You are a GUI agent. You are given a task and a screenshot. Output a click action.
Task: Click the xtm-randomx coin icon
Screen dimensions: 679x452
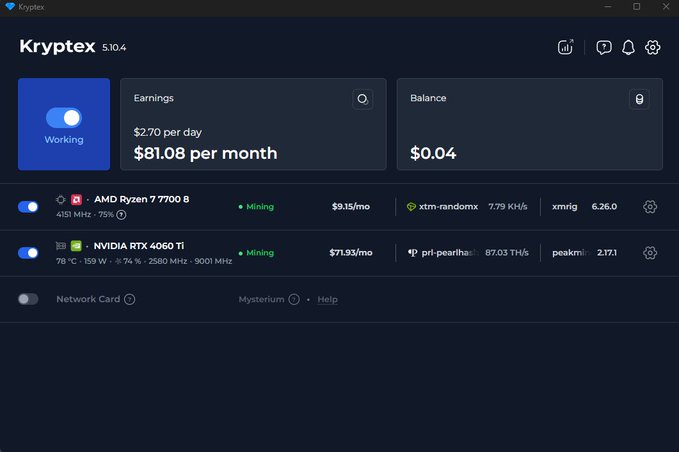[x=411, y=207]
